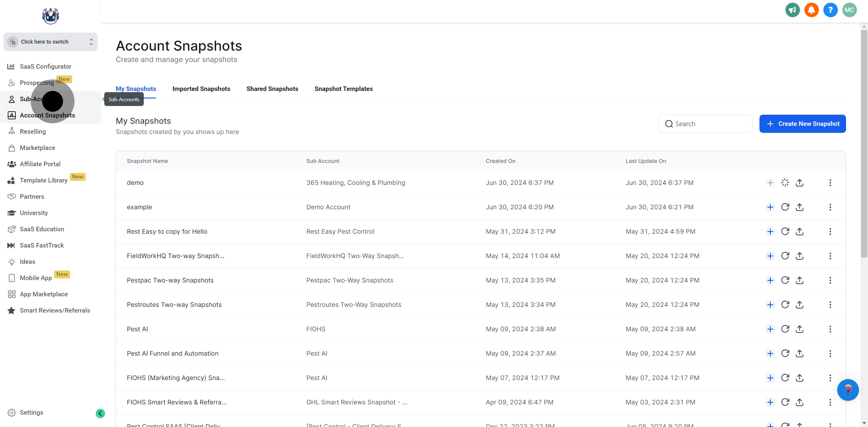Click the help question mark icon
Image resolution: width=868 pixels, height=427 pixels.
point(831,10)
